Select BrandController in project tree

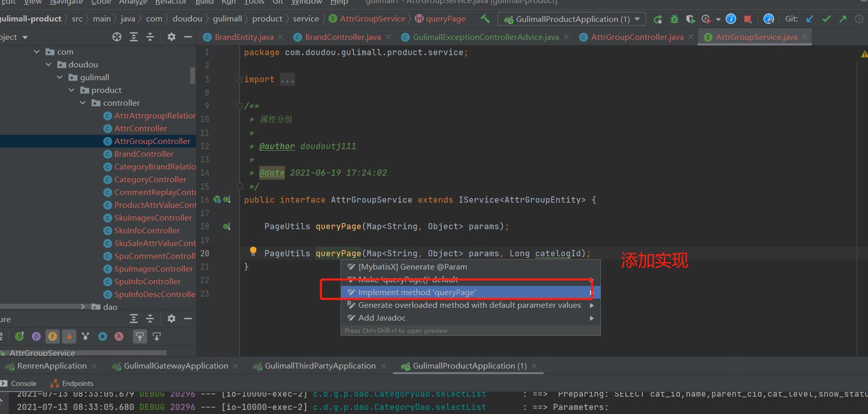pyautogui.click(x=144, y=154)
